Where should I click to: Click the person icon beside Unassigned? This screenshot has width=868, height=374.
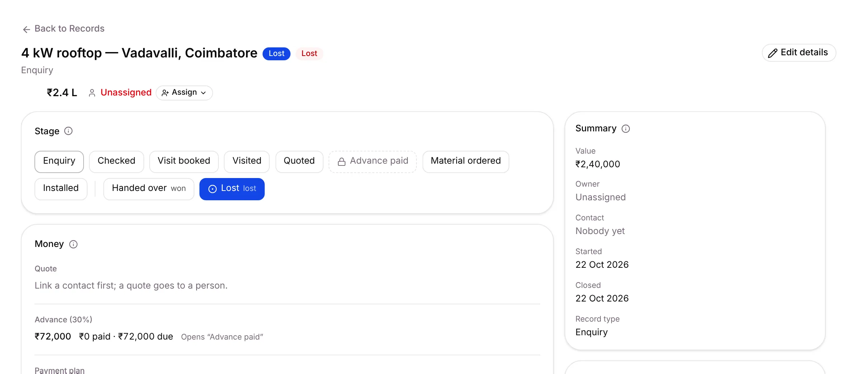click(92, 93)
